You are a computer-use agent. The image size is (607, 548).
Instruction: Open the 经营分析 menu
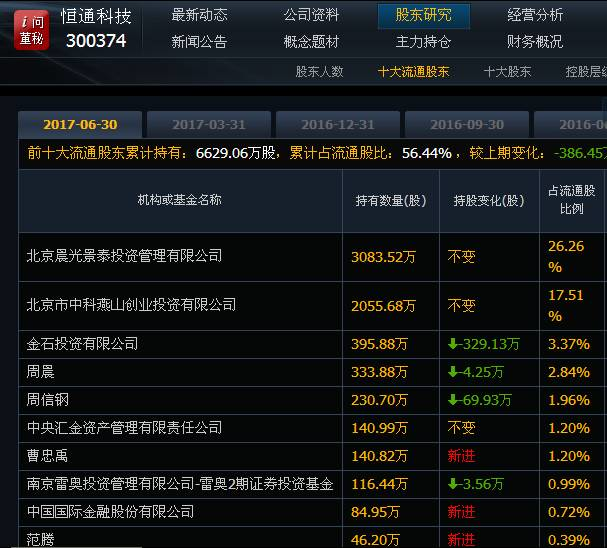click(x=535, y=15)
